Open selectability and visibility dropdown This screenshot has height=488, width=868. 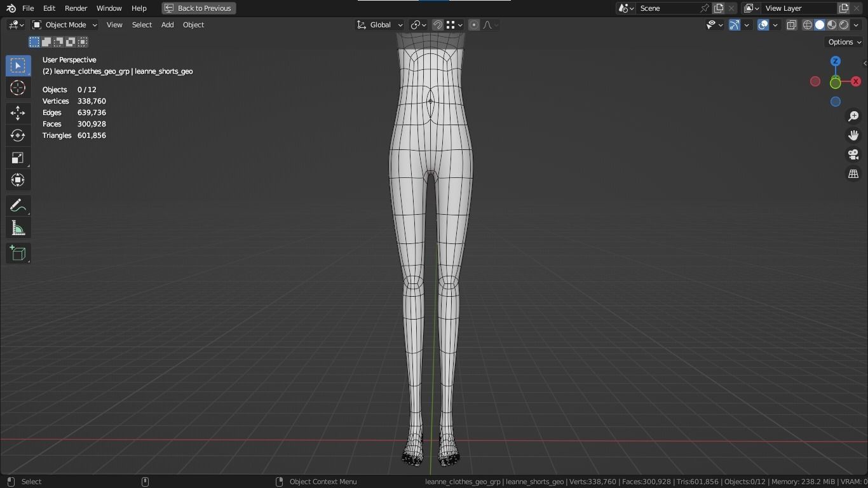[715, 25]
